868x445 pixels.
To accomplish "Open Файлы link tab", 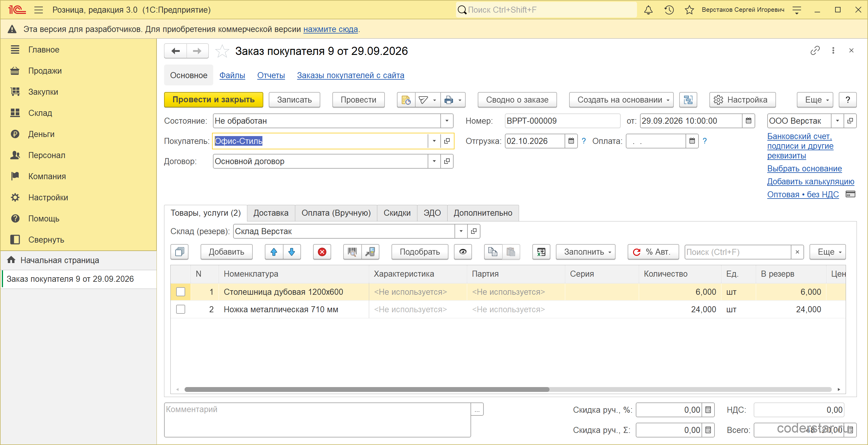I will coord(232,75).
